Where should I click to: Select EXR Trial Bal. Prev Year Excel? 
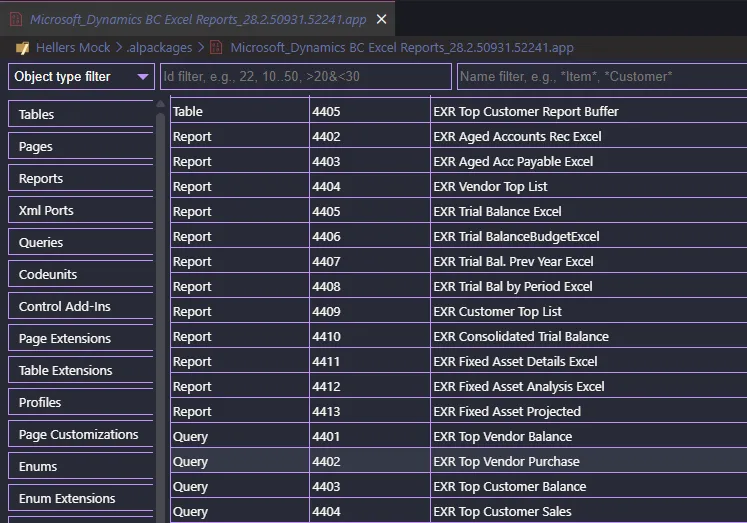coord(459,262)
